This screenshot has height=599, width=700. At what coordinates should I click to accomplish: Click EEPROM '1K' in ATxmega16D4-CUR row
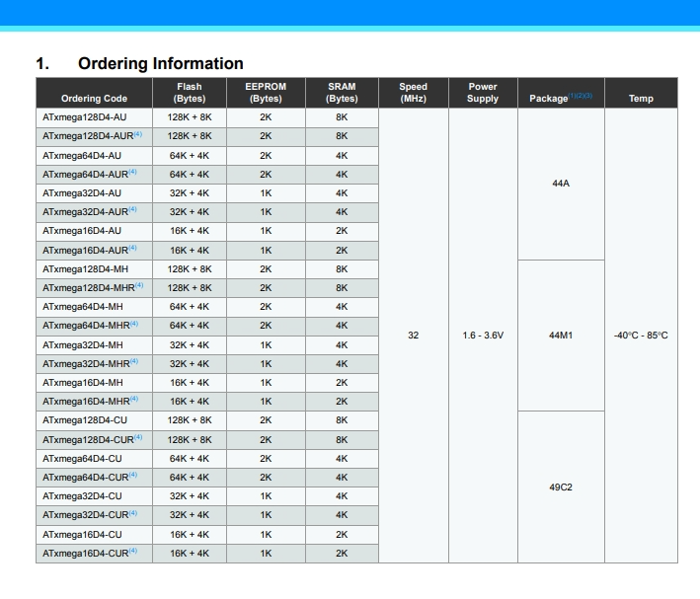point(266,553)
